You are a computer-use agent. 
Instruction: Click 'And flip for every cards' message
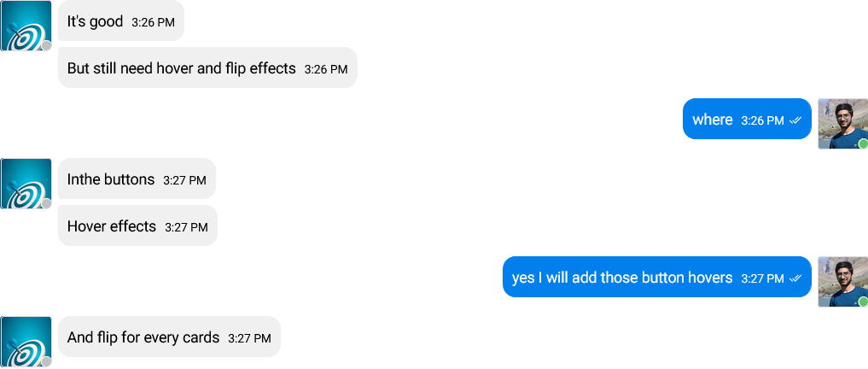tap(169, 337)
